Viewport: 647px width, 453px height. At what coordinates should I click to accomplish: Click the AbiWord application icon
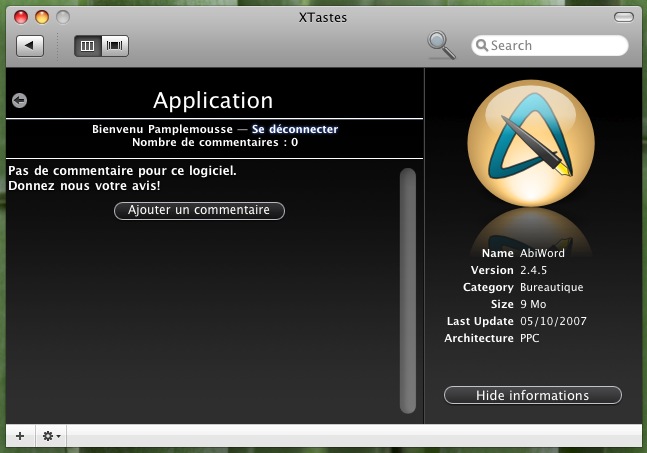531,143
